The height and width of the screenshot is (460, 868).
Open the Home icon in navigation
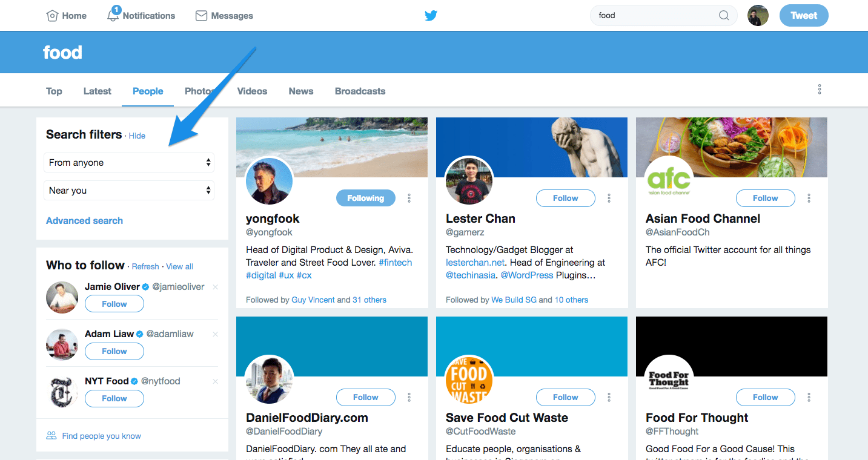click(52, 16)
